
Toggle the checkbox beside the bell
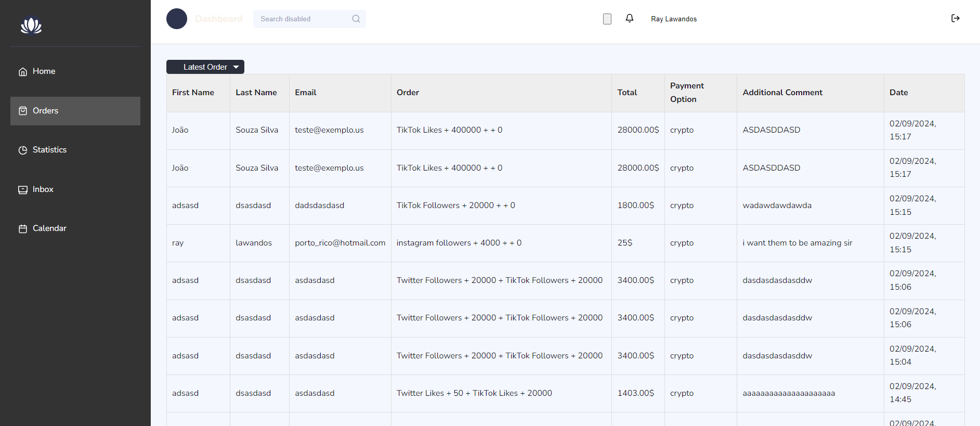coord(607,19)
